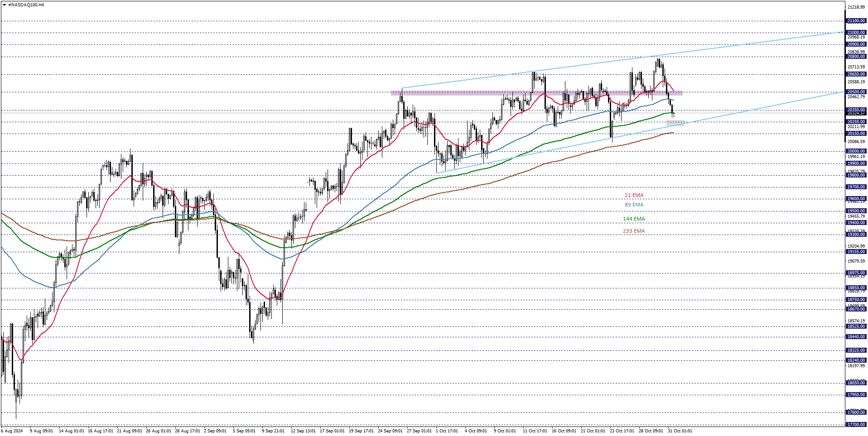Click the 21218.99 top price scale value

pyautogui.click(x=856, y=7)
